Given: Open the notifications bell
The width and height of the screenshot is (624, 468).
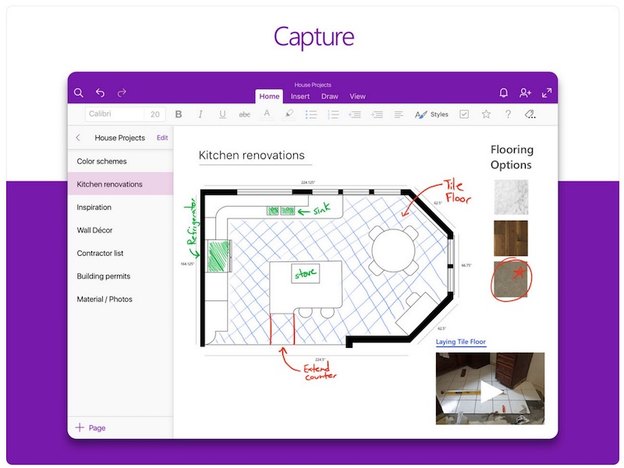Looking at the screenshot, I should coord(504,93).
